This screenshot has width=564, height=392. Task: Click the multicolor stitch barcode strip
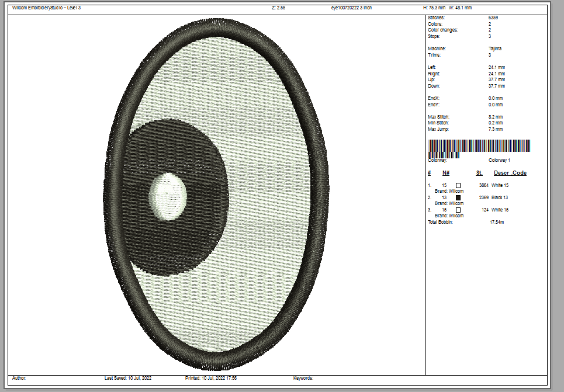(479, 147)
